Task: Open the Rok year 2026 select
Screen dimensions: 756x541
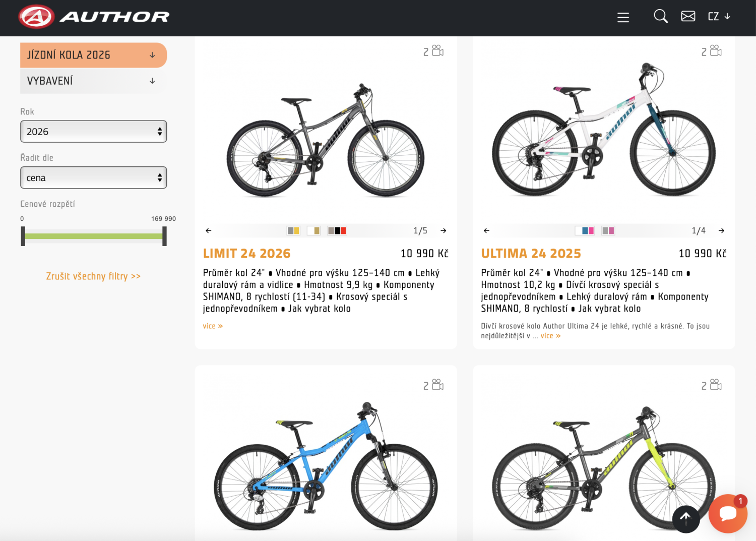Action: point(93,132)
